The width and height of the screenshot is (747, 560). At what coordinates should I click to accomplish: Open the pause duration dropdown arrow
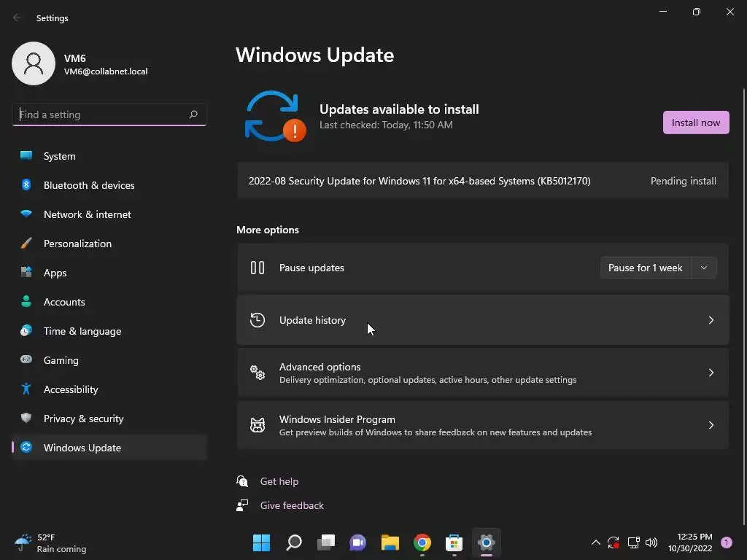(x=704, y=268)
